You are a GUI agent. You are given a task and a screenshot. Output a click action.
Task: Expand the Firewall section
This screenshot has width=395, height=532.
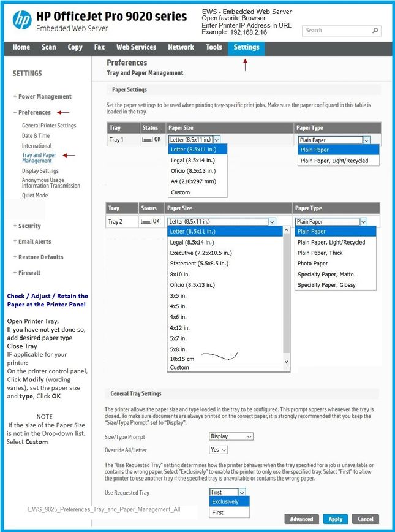tap(27, 273)
